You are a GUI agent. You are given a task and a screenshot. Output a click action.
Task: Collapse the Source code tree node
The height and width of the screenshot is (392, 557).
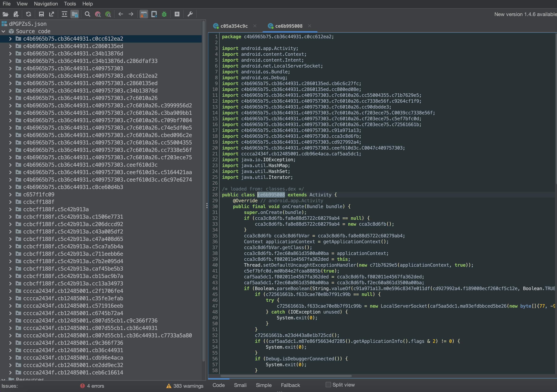(x=3, y=31)
